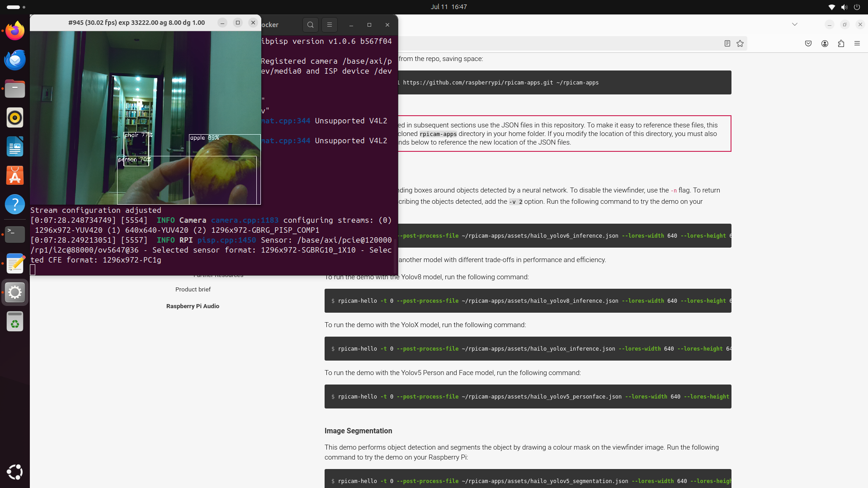The width and height of the screenshot is (868, 488).
Task: Open Save to Pocket icon
Action: coord(808,43)
